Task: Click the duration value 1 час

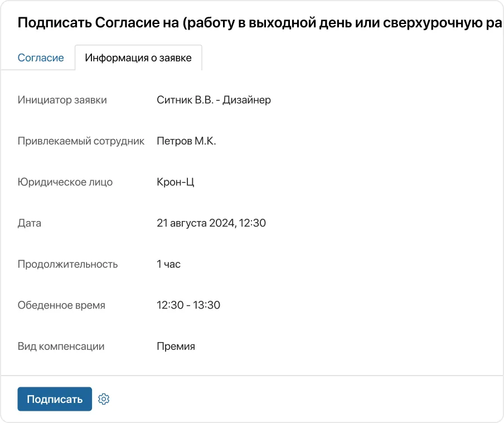Action: [169, 264]
